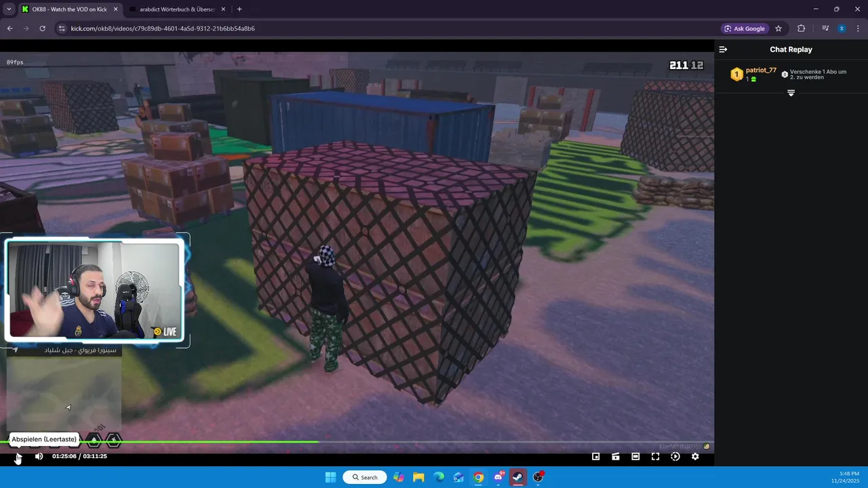This screenshot has width=868, height=488.
Task: Open the tab search dropdown
Action: tap(9, 9)
